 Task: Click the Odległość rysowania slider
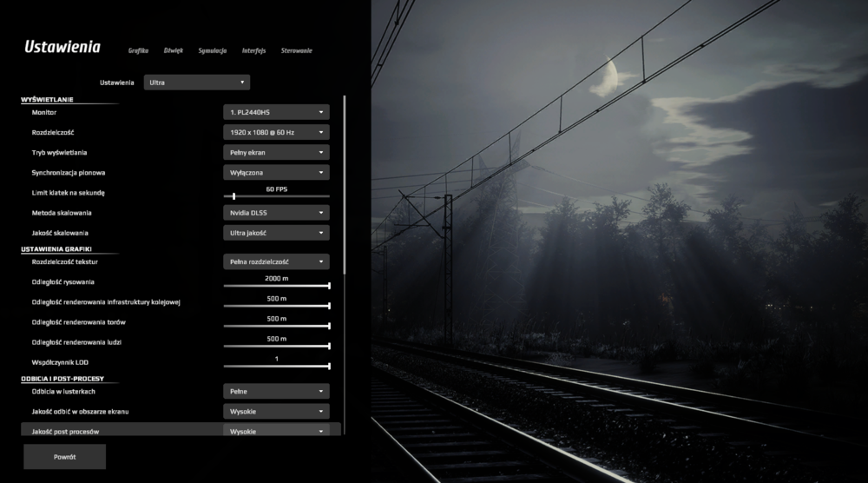tap(276, 285)
